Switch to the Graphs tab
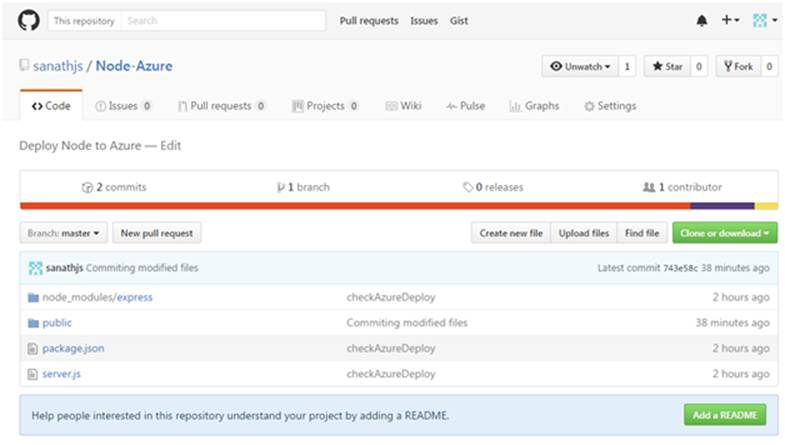This screenshot has height=445, width=785. [x=534, y=106]
